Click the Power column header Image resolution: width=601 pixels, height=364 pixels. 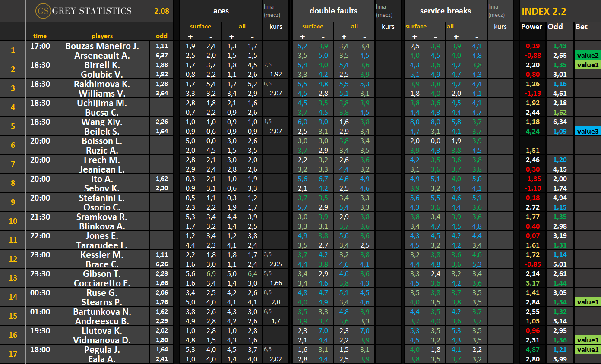coord(531,27)
